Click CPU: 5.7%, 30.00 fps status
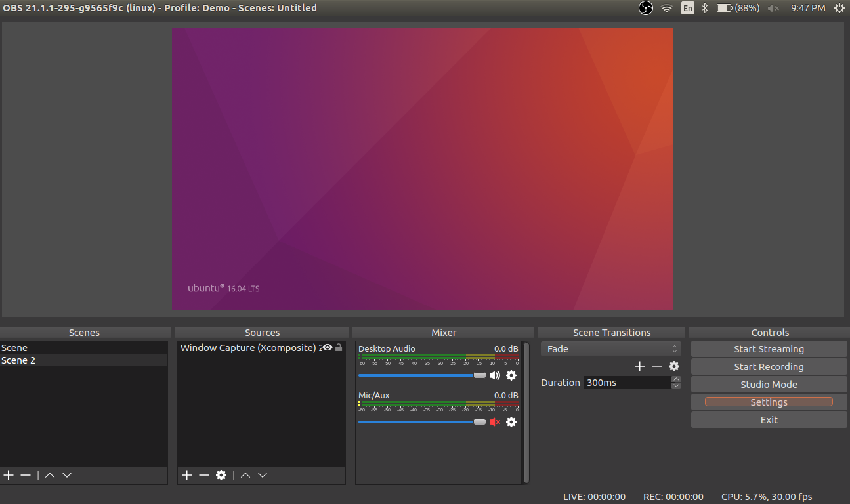 tap(767, 497)
